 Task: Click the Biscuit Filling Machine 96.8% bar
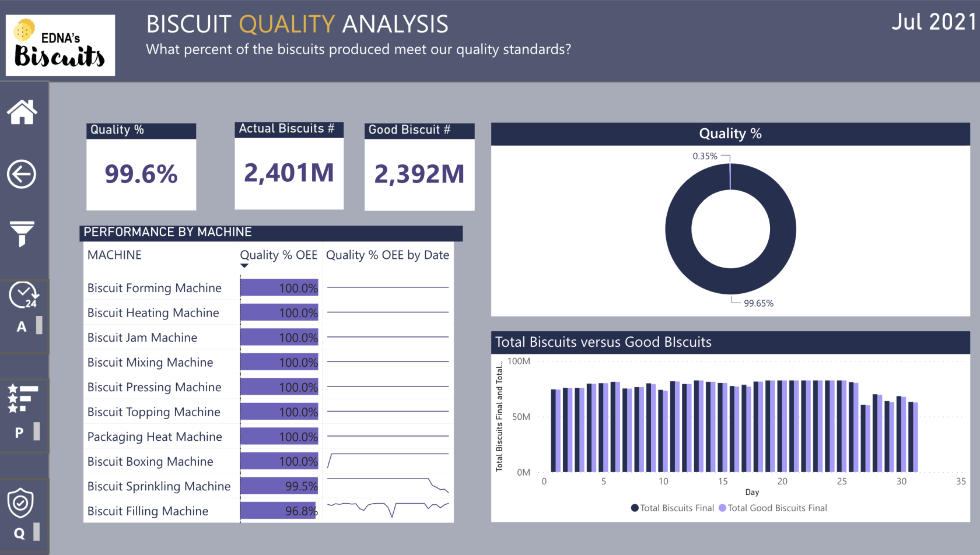(278, 511)
